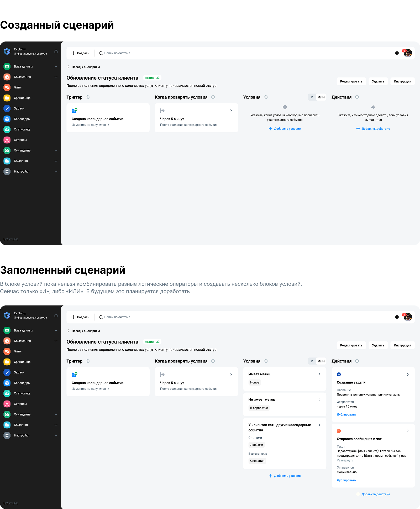Open Компания icon in bottom sidebar
This screenshot has height=509, width=420.
(7, 425)
